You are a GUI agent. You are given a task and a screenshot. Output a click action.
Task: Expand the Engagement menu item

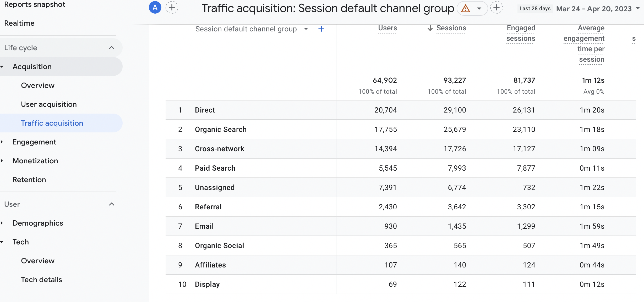(x=34, y=142)
